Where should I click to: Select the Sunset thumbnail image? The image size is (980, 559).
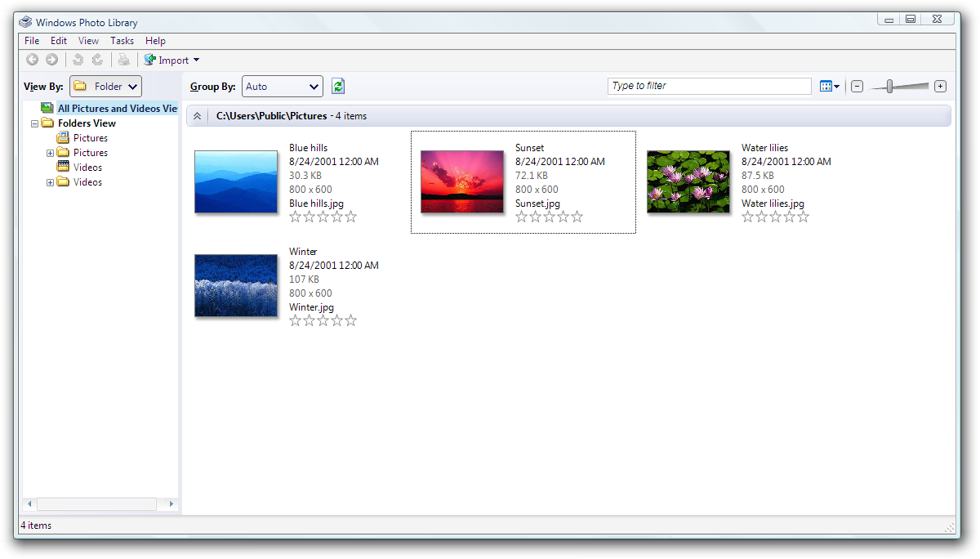coord(462,181)
